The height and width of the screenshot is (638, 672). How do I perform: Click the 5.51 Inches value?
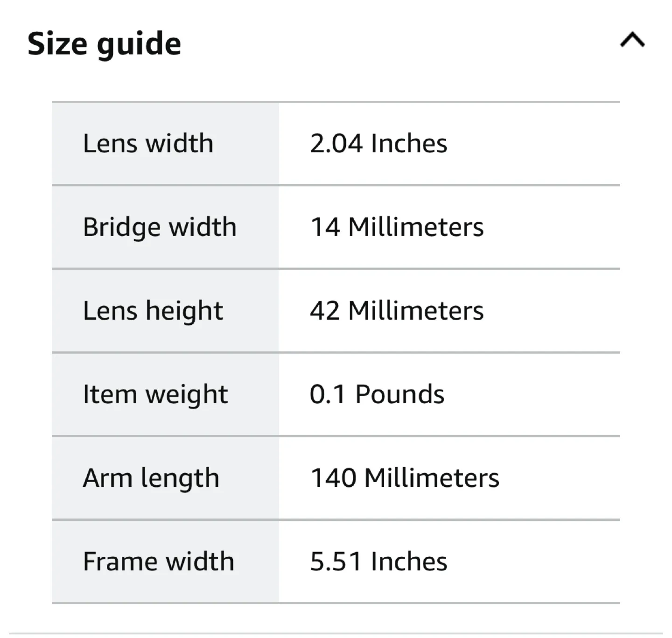click(x=378, y=560)
